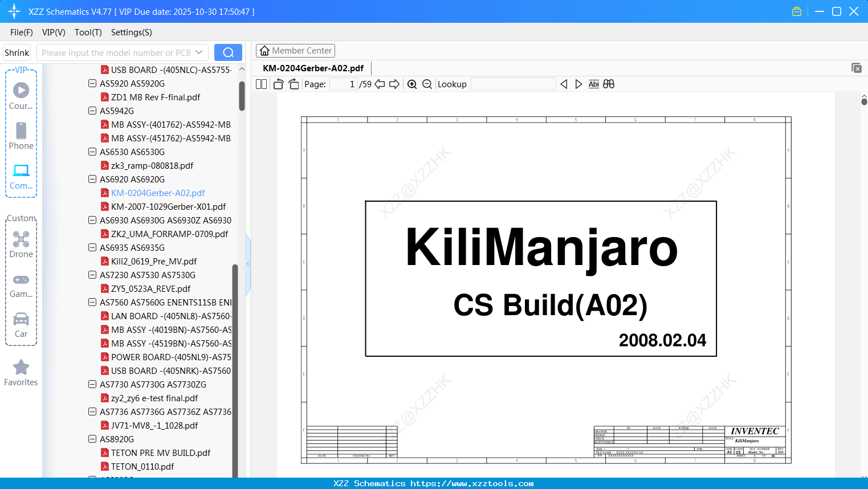Screen dimensions: 868x489
Task: Open Member Center
Action: click(295, 51)
